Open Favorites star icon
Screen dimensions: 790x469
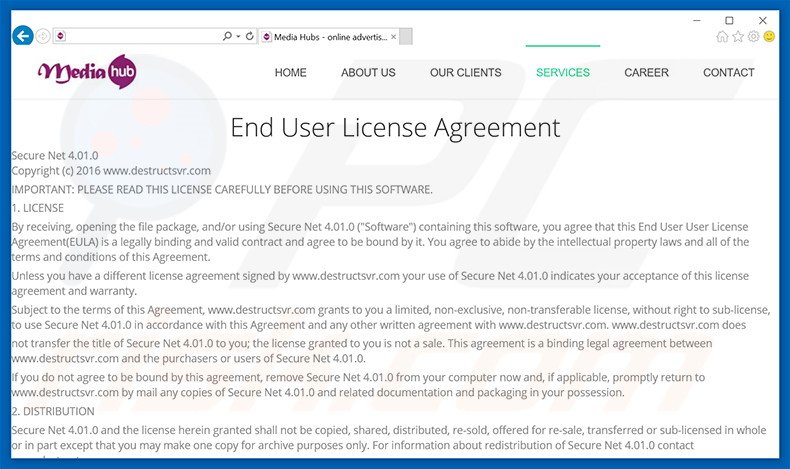(x=738, y=36)
